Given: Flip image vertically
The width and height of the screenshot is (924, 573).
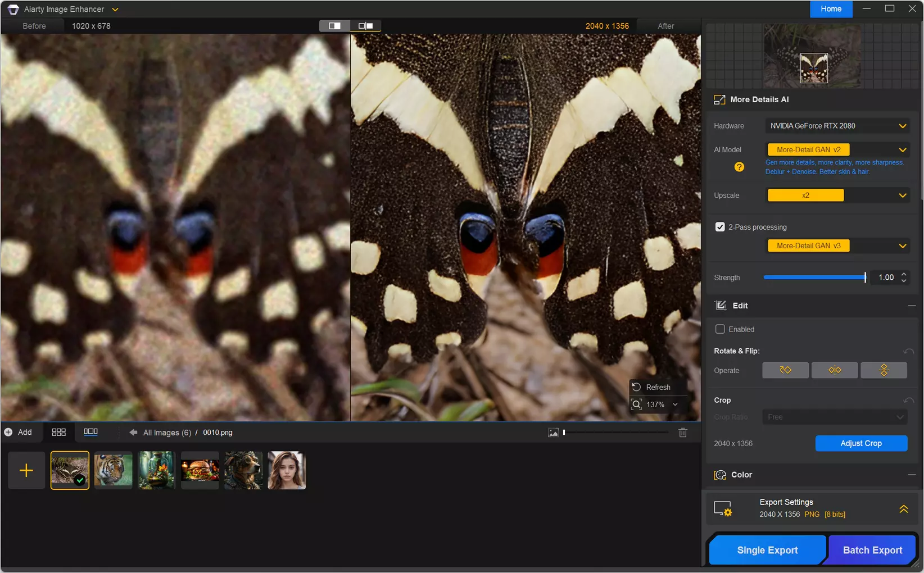Looking at the screenshot, I should pos(883,370).
